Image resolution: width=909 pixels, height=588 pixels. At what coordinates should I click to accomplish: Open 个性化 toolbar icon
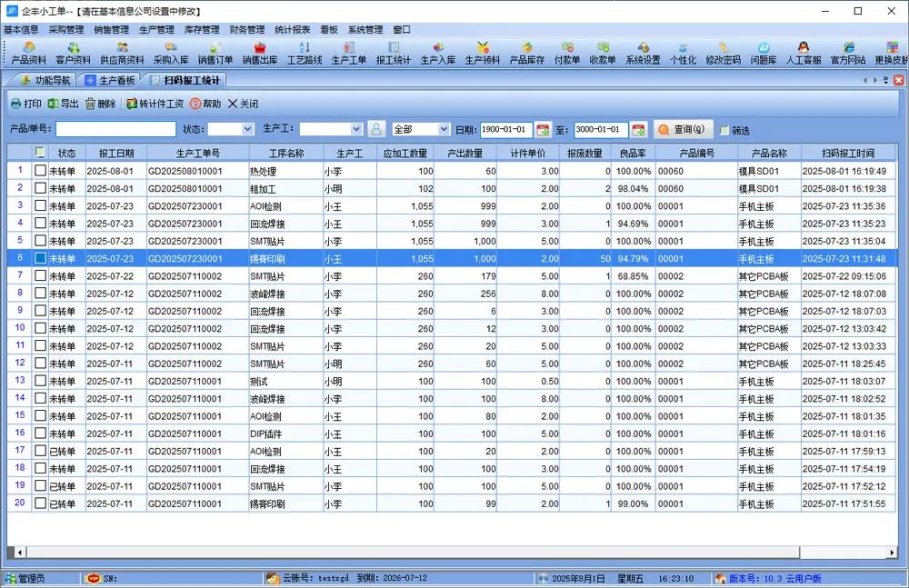click(x=683, y=53)
